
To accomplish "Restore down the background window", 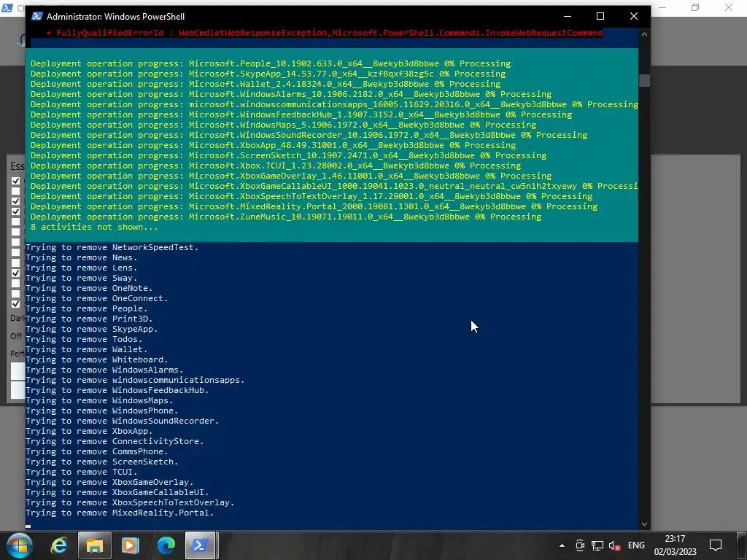I will click(x=695, y=7).
